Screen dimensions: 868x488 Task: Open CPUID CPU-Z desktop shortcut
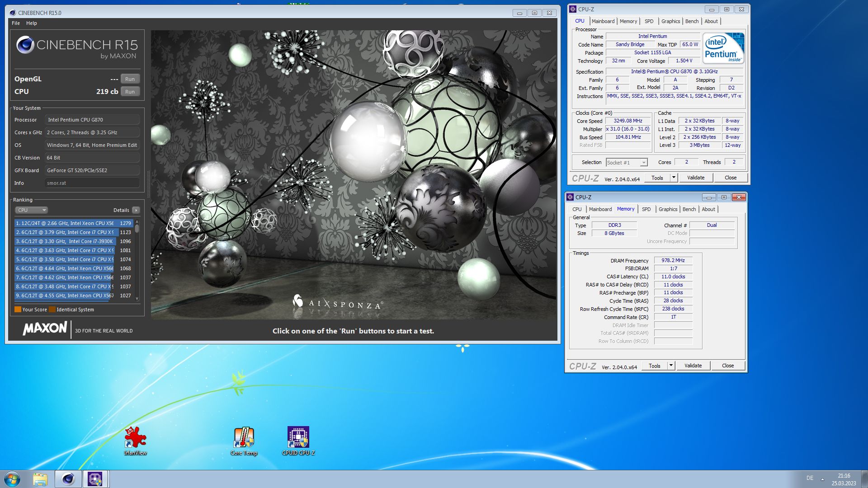coord(298,441)
